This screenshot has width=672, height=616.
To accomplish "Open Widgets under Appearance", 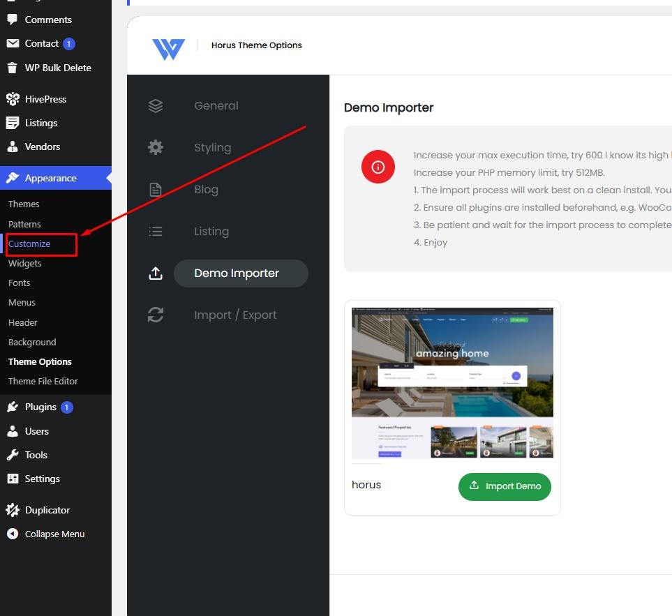I will (25, 263).
